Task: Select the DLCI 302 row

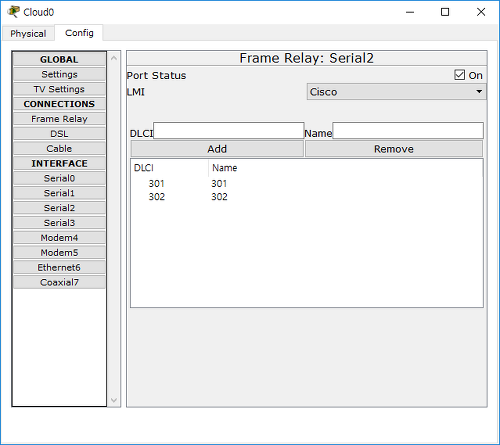Action: pyautogui.click(x=307, y=197)
